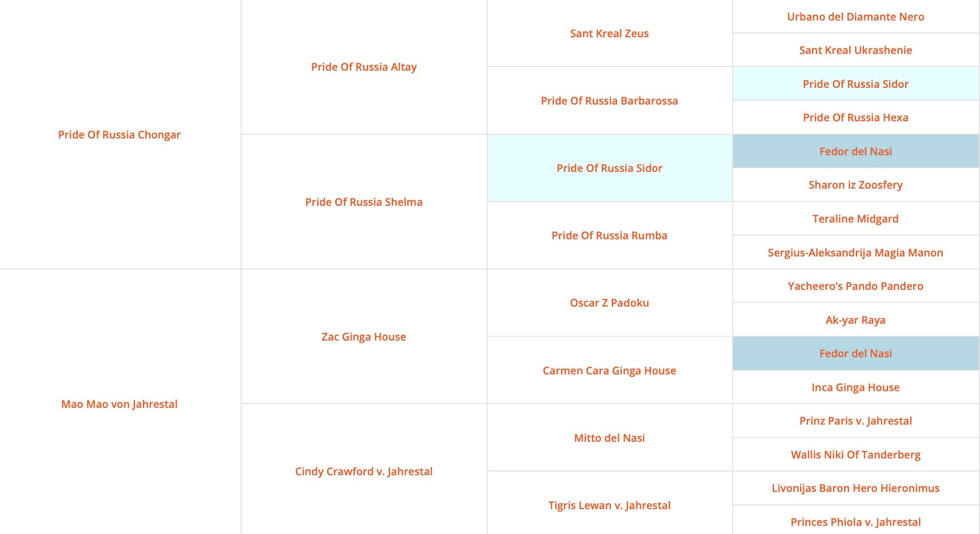Open Pride Of Russia Altay's profile
The width and height of the screenshot is (980, 534).
click(x=364, y=67)
